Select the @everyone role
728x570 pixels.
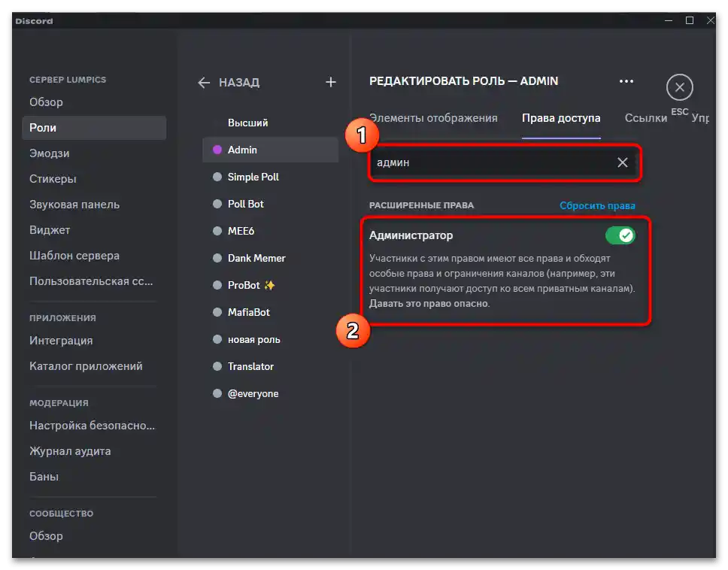[253, 393]
